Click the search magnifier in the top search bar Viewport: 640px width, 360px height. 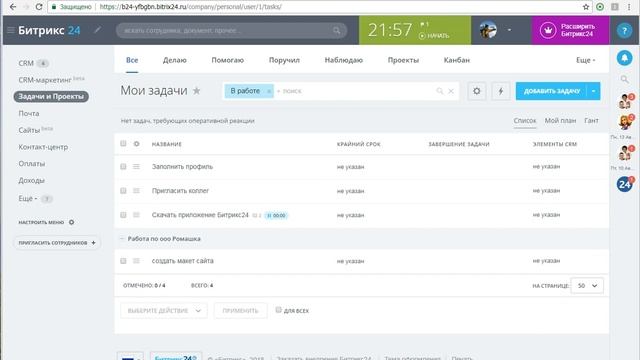[x=336, y=31]
